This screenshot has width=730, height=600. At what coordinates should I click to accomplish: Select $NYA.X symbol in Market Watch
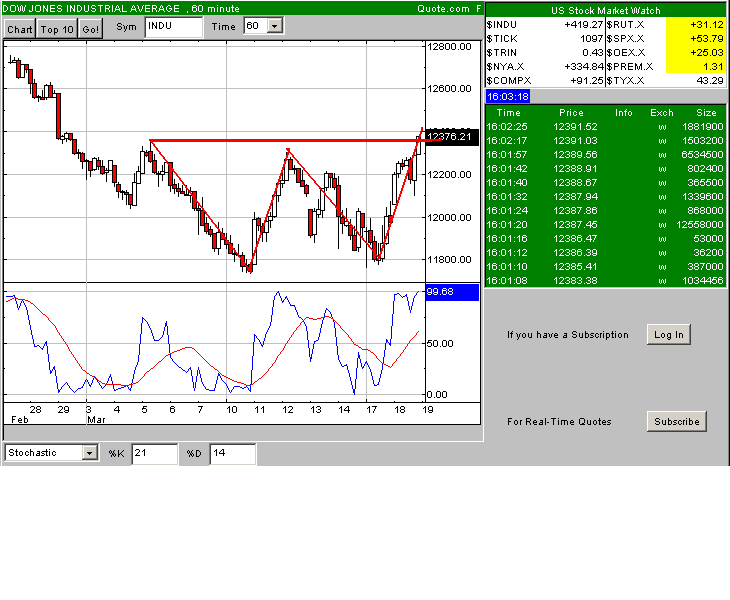pos(505,67)
